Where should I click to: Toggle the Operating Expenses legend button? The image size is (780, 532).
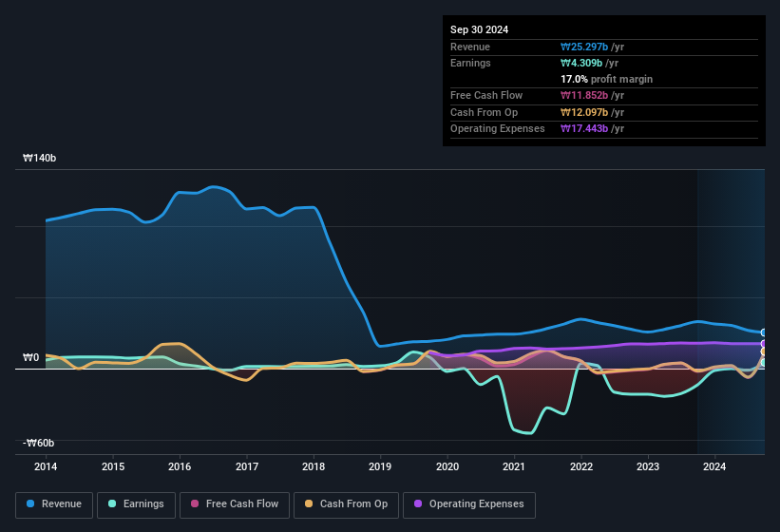(x=469, y=505)
